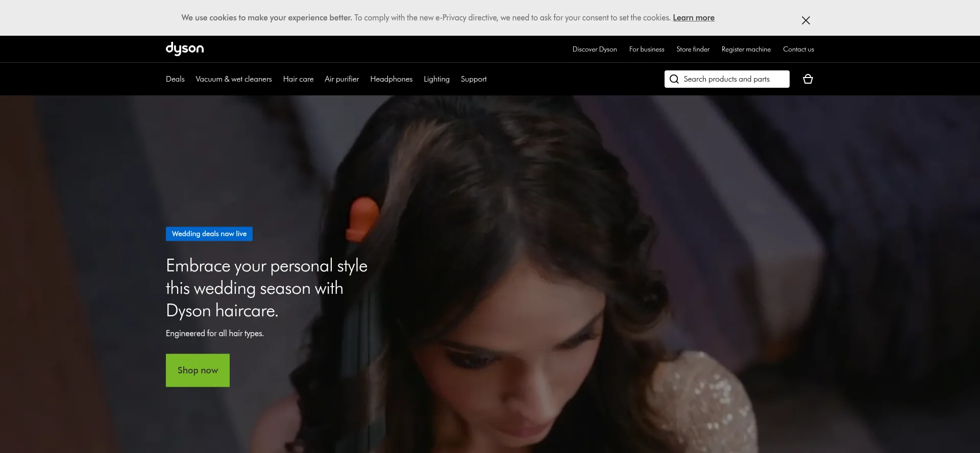
Task: Go to For business page
Action: [x=646, y=49]
